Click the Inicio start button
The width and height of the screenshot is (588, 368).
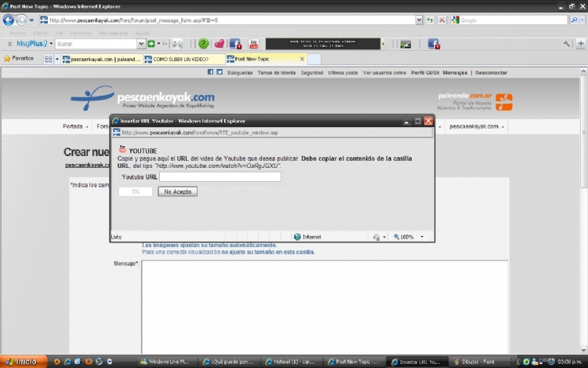click(x=24, y=362)
